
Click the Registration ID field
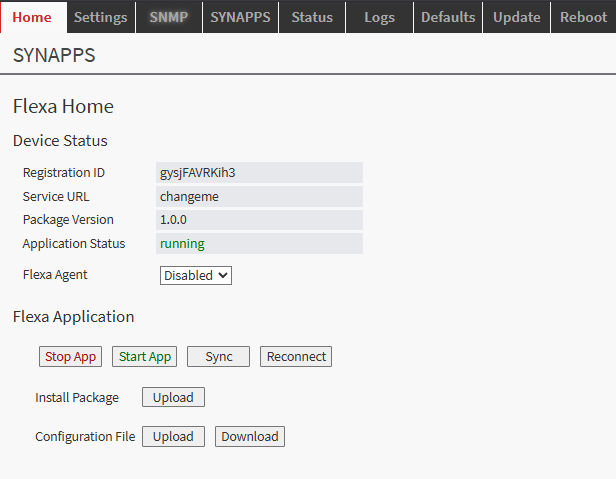(x=259, y=173)
